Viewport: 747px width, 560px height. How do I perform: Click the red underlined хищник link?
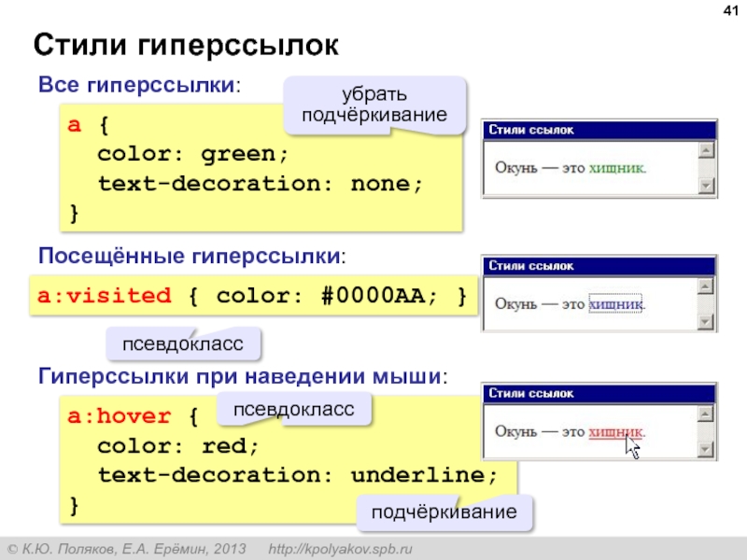tap(615, 432)
